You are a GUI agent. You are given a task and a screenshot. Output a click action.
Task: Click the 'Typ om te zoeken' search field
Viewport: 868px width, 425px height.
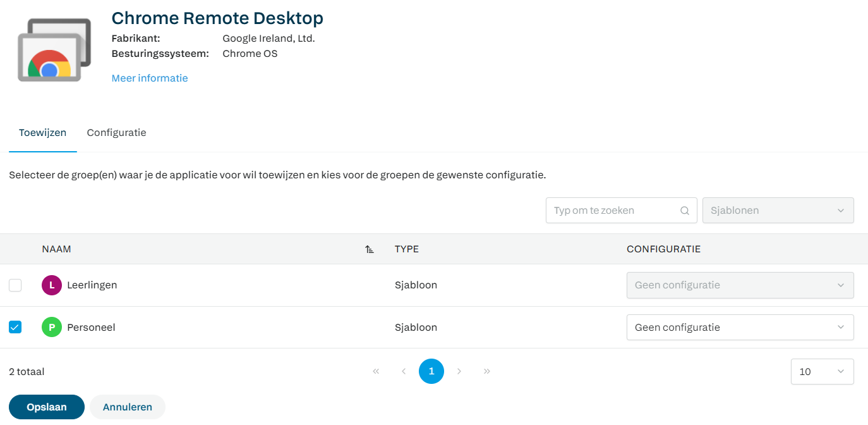click(x=622, y=211)
